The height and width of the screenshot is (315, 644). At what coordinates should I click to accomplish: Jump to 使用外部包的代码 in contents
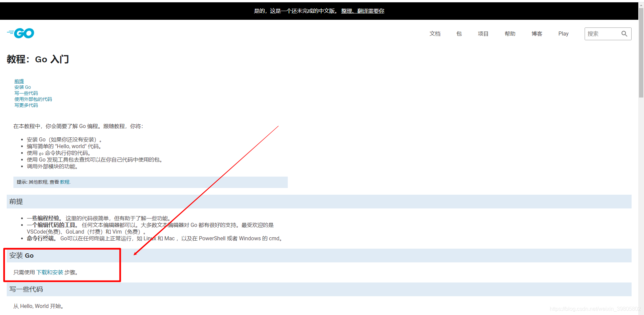coord(33,99)
